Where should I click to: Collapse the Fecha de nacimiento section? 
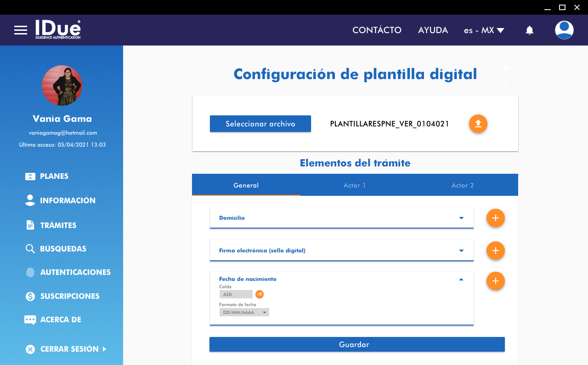pos(461,279)
